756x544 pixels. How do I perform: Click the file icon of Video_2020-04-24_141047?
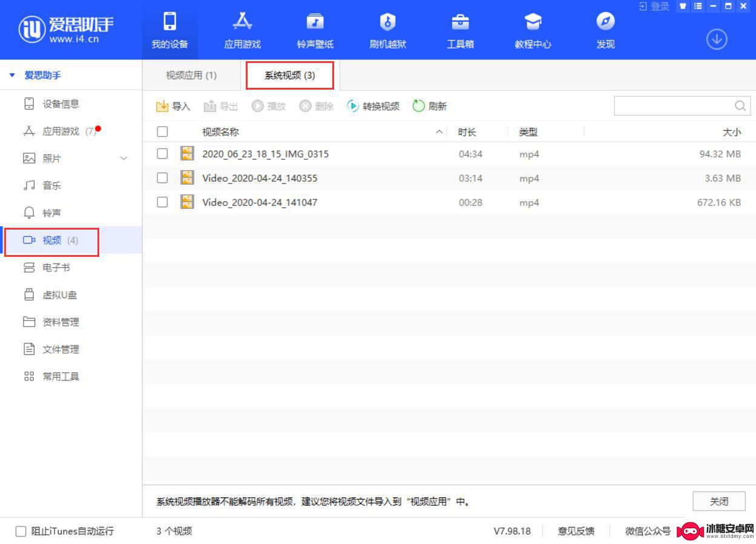pos(188,202)
